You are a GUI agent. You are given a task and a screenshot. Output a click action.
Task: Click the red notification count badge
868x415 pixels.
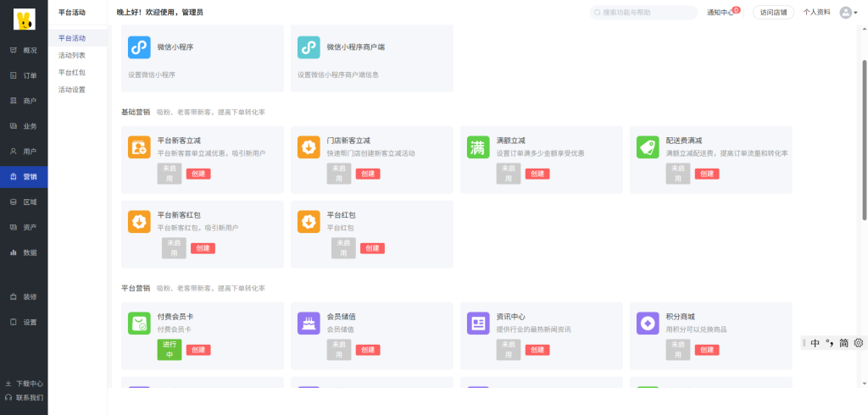(x=736, y=9)
